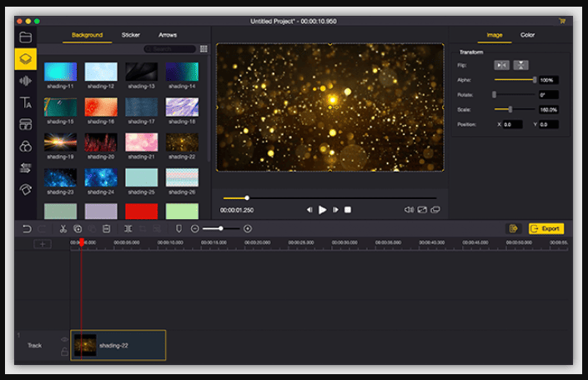Image resolution: width=588 pixels, height=380 pixels.
Task: Click the Rotate degrees value field
Action: (x=549, y=95)
